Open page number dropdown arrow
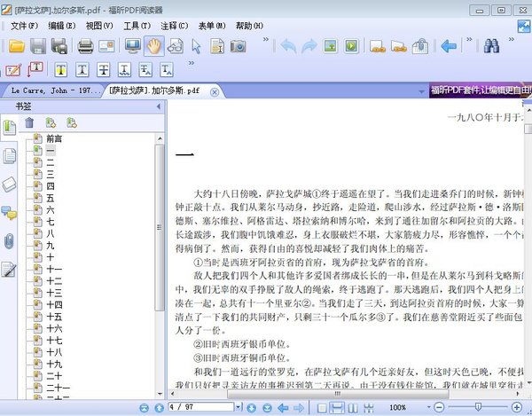 click(x=239, y=406)
